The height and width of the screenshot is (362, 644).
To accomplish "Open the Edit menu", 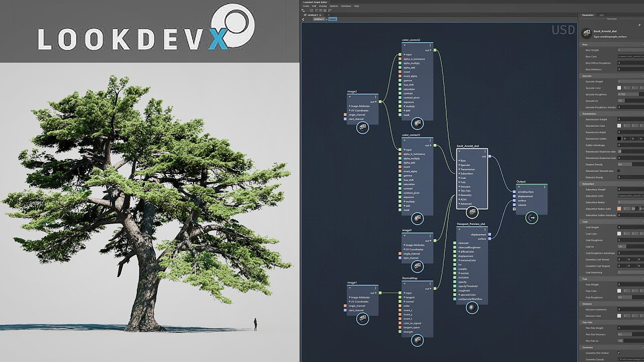I will tap(314, 6).
